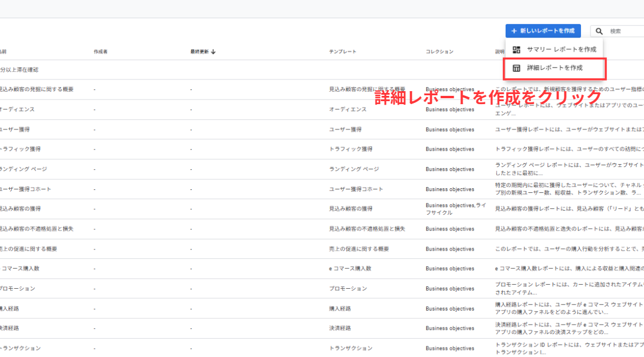Click Business objectives in the オーディエンス row
Screen dimensions: 644x357
(450, 109)
